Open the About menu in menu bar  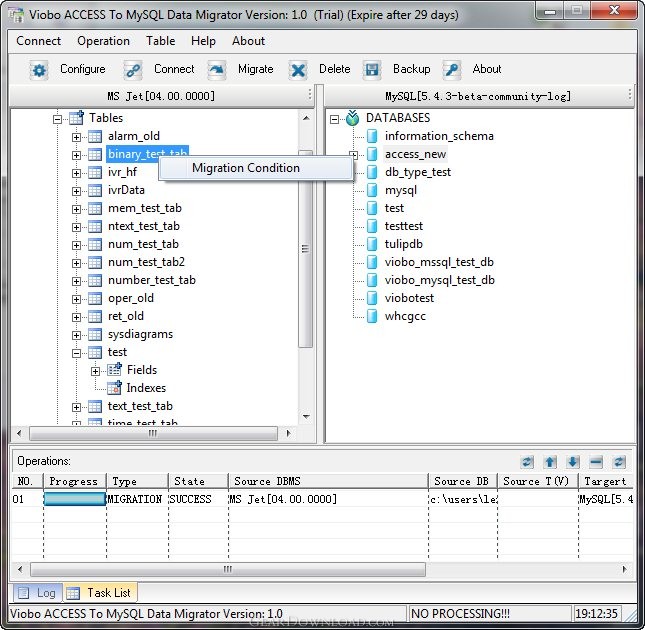point(248,41)
